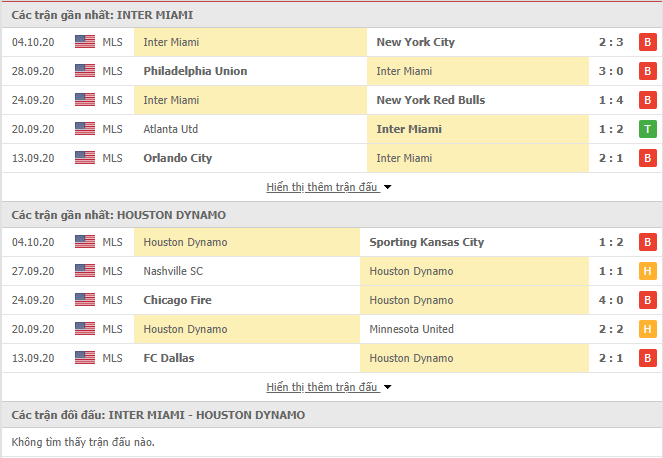This screenshot has width=663, height=458.
Task: Open the Philadelphia Union team link
Action: tap(195, 71)
